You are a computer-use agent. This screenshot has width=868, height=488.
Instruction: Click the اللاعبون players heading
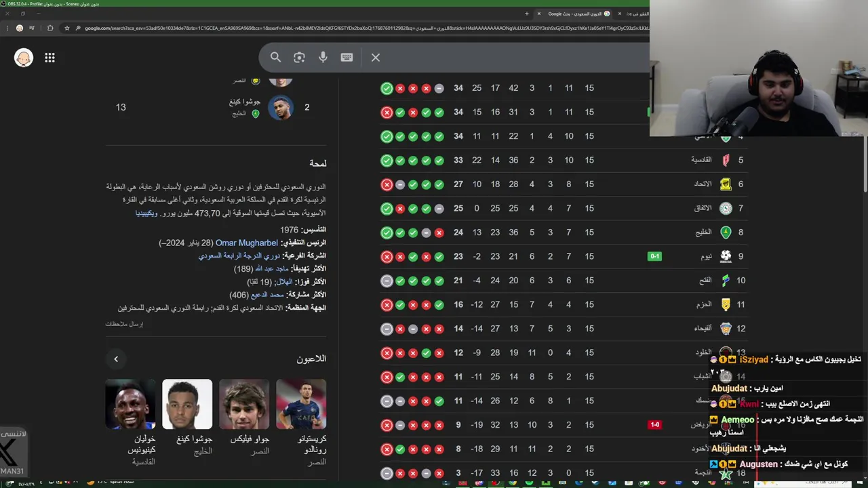[x=311, y=359]
